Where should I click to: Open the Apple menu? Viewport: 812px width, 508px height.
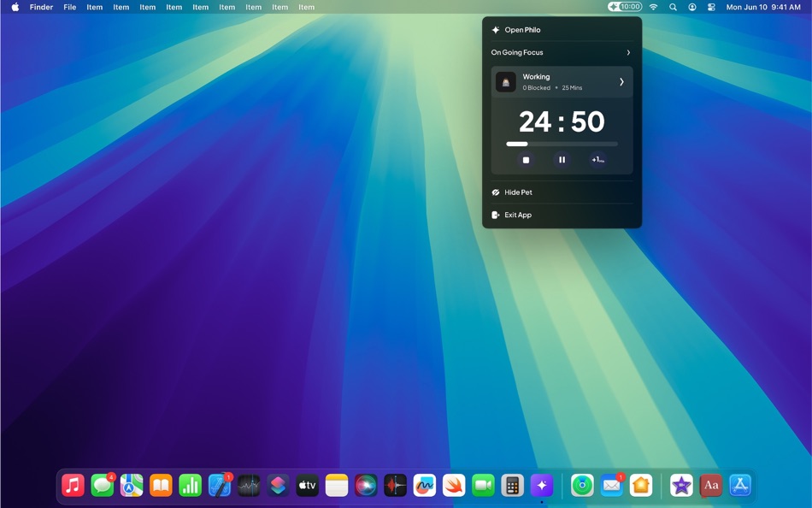pyautogui.click(x=13, y=7)
